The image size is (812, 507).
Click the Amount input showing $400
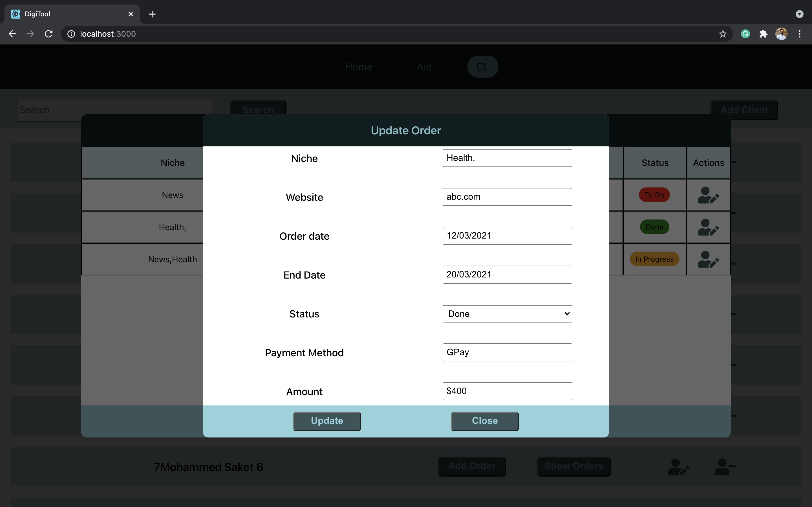(507, 391)
